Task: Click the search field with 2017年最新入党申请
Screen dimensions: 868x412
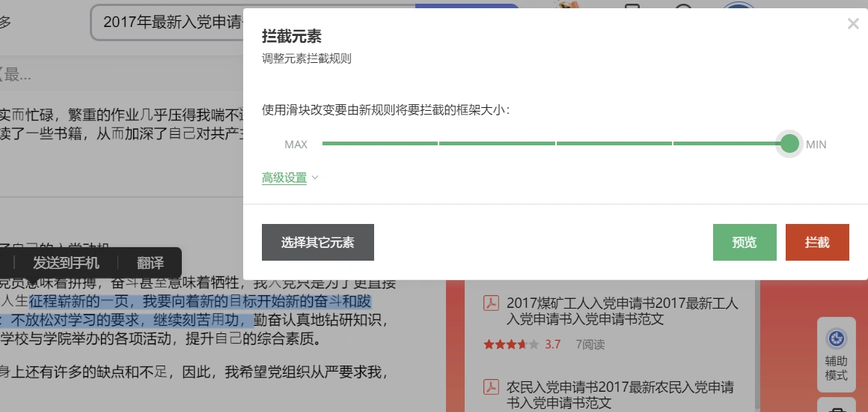Action: 167,22
